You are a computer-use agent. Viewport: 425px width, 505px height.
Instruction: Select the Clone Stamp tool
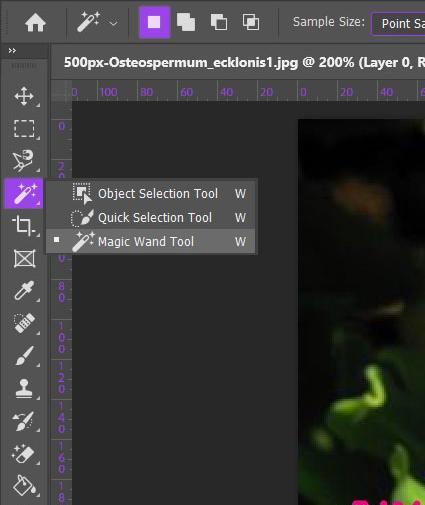pos(24,388)
